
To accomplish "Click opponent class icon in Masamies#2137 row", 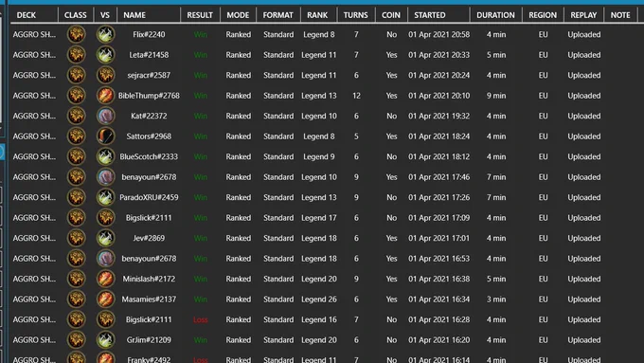I will (x=105, y=299).
